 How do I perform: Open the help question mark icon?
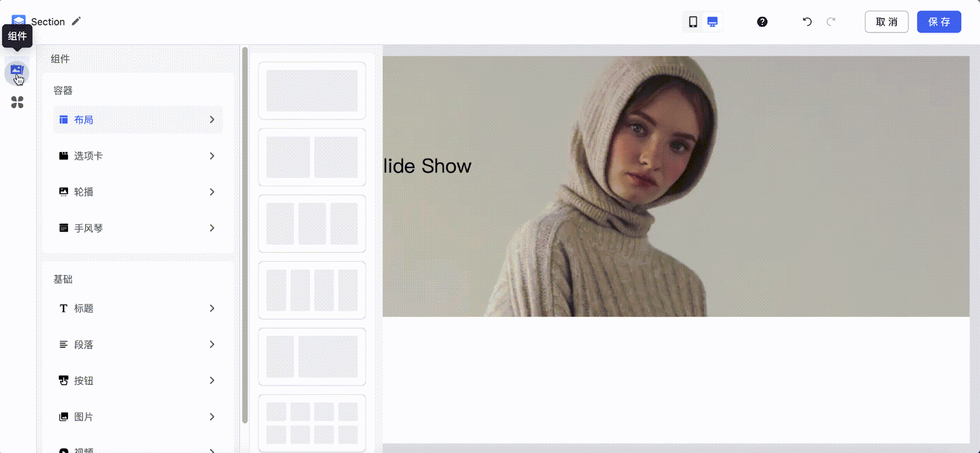[762, 22]
